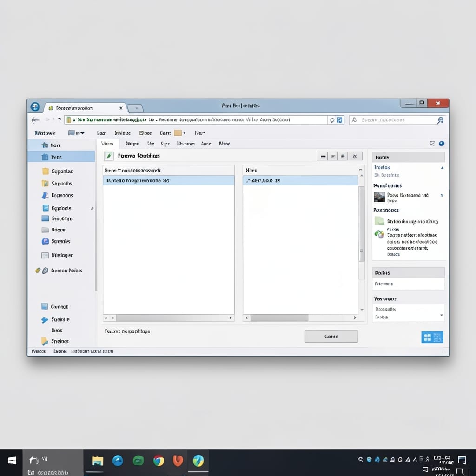This screenshot has height=476, width=476.
Task: Click the X button in the panel header
Action: coord(355,156)
